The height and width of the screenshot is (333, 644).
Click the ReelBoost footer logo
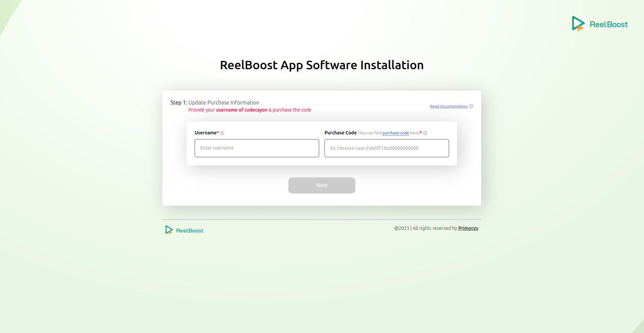(x=184, y=230)
